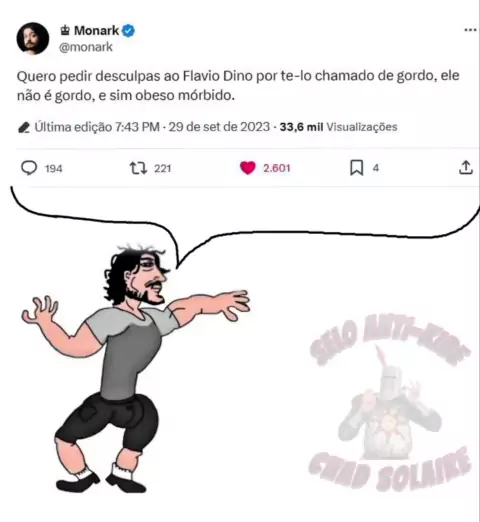
Task: Click the 29 de set de 2023 date
Action: [219, 127]
